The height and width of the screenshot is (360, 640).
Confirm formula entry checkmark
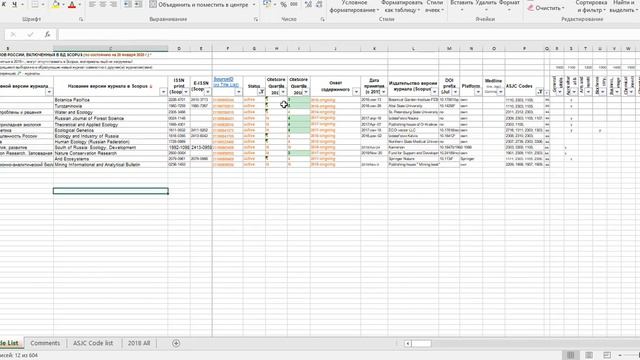(x=30, y=35)
